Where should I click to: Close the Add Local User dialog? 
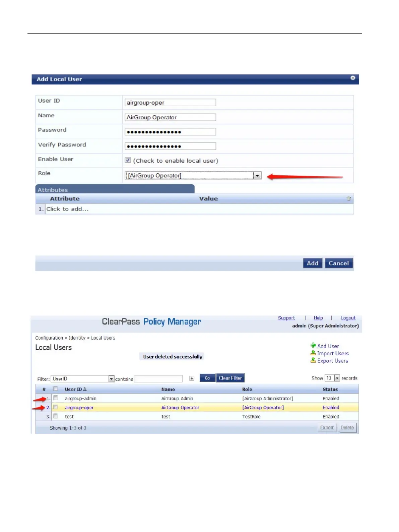pyautogui.click(x=353, y=78)
